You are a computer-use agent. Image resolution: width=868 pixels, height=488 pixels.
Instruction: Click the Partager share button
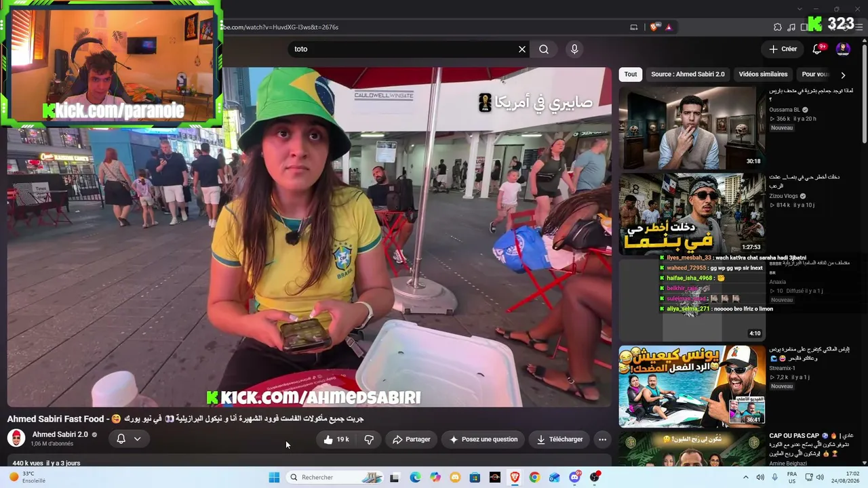tap(412, 439)
